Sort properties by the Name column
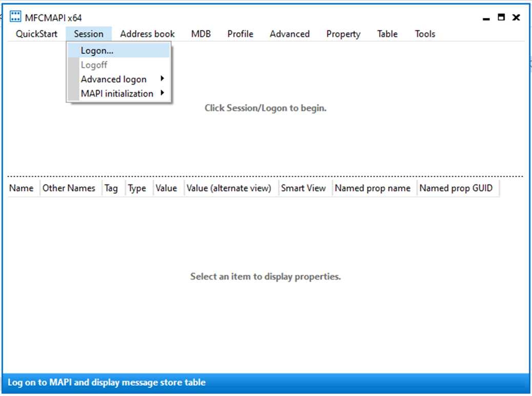Viewport: 532px width, 396px height. click(x=22, y=188)
